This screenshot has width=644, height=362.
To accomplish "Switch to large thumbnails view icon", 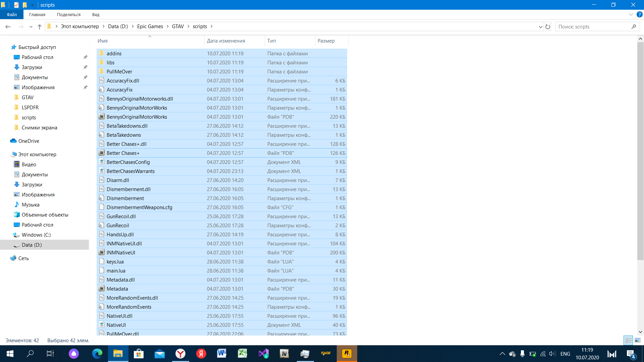I will tap(638, 340).
